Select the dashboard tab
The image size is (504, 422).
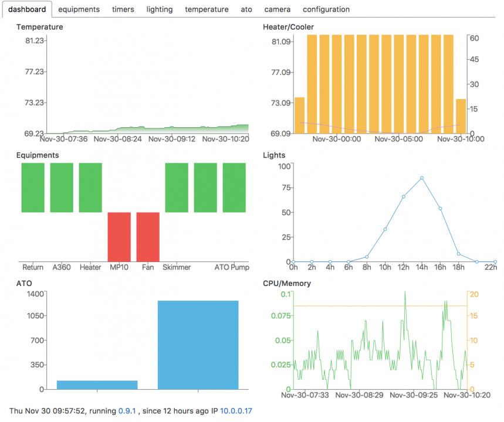[27, 9]
